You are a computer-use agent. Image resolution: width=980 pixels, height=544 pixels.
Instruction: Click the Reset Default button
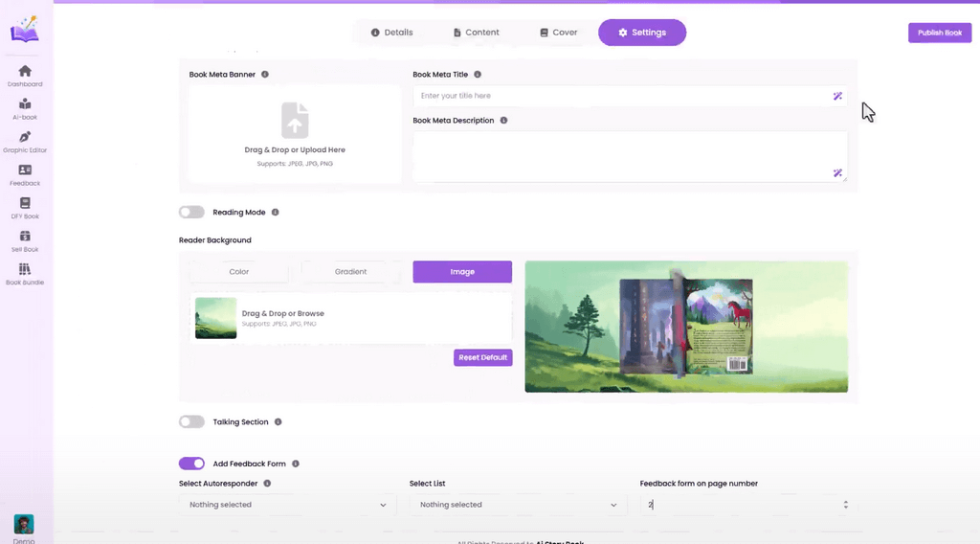(483, 357)
